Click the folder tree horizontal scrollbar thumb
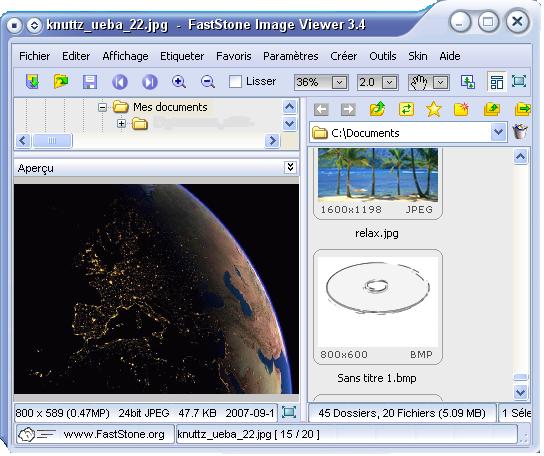The width and height of the screenshot is (544, 456). click(52, 141)
